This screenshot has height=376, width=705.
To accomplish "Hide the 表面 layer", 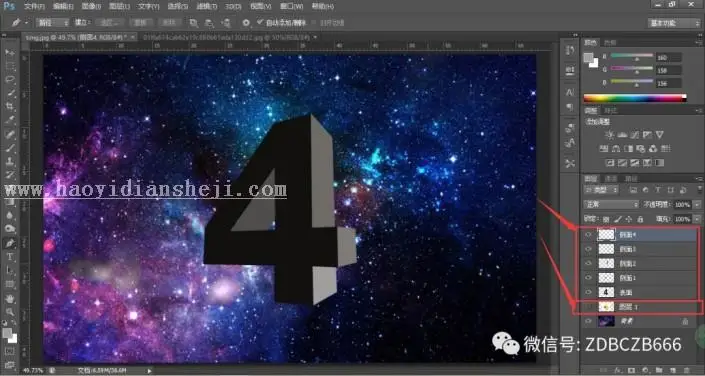I will [x=588, y=292].
